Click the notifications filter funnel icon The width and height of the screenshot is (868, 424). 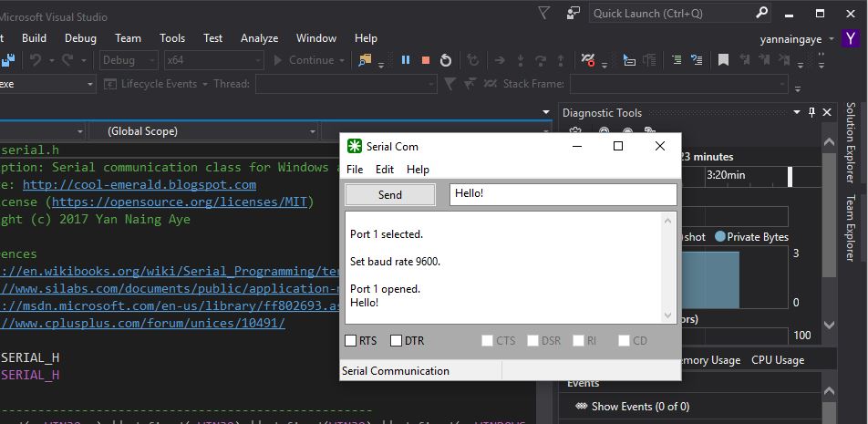pyautogui.click(x=544, y=13)
